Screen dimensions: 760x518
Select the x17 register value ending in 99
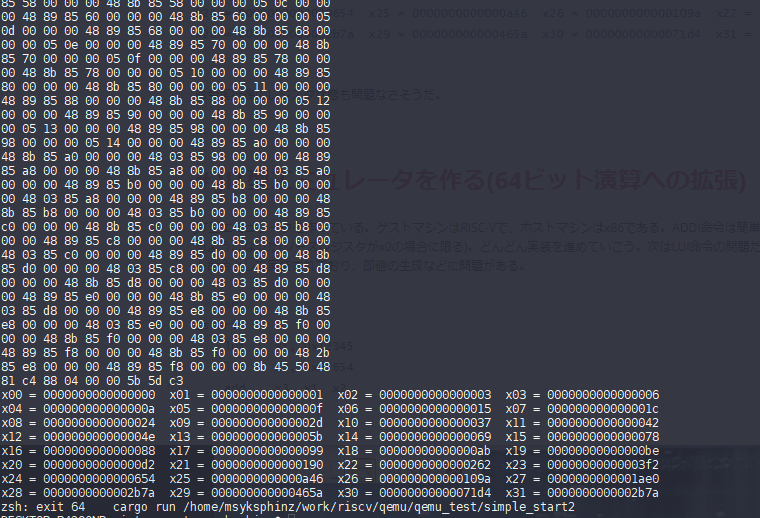[267, 451]
